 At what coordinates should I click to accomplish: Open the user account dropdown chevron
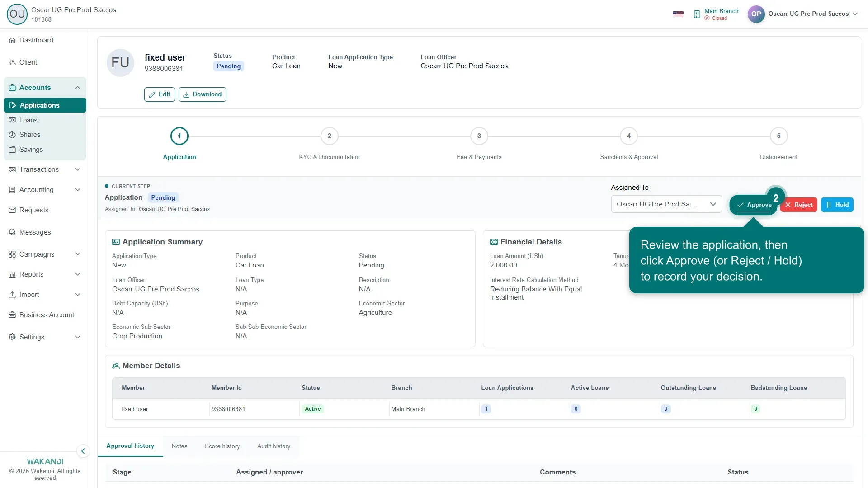[x=855, y=14]
